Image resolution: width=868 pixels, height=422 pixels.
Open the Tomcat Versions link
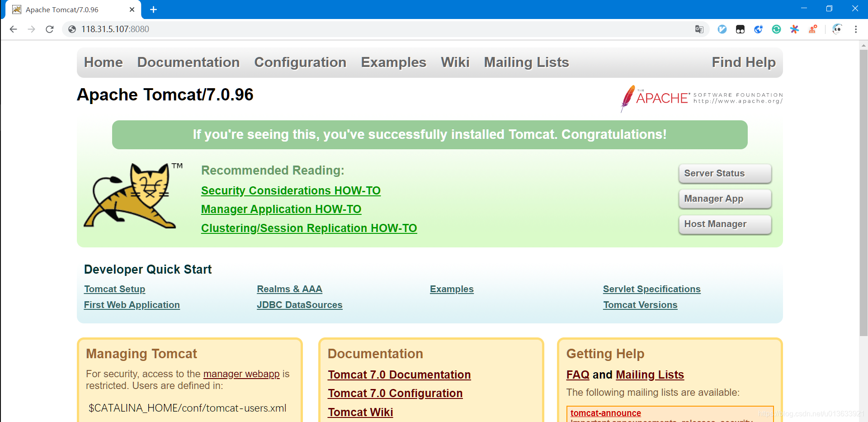(640, 305)
